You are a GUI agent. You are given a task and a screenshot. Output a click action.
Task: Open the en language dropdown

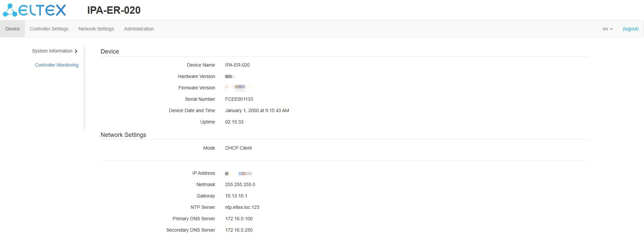(x=607, y=29)
